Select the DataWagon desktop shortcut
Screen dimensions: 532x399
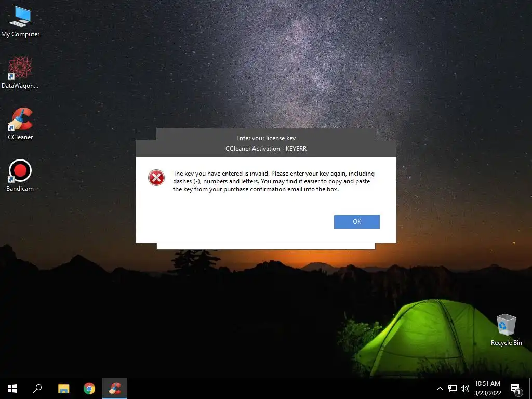click(20, 73)
